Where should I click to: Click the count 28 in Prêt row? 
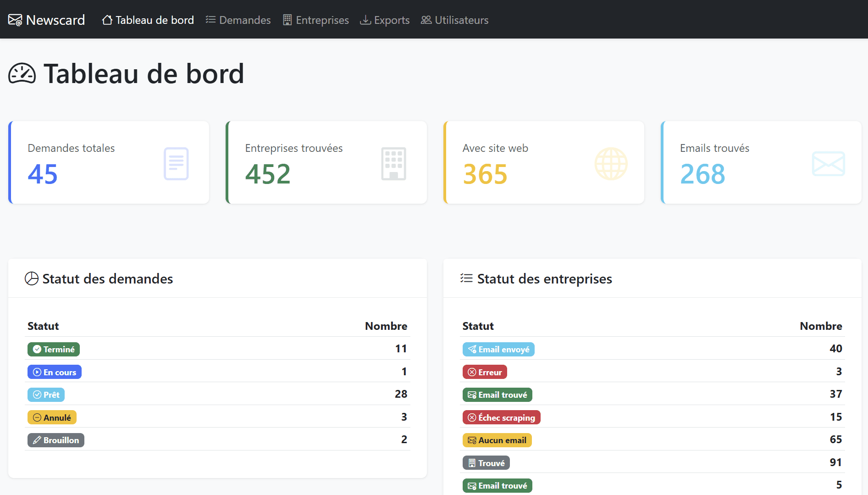point(401,394)
